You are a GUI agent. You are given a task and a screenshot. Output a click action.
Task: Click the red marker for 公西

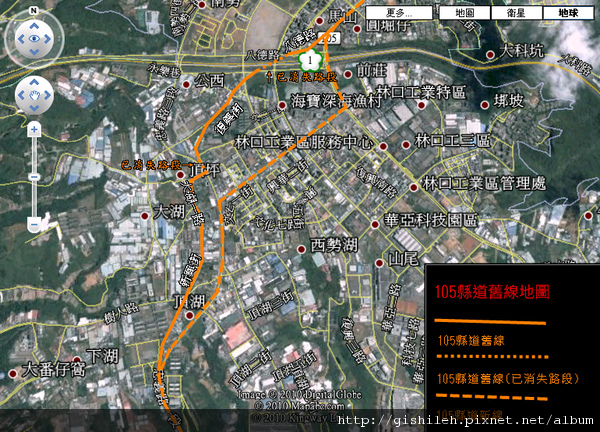coord(186,84)
